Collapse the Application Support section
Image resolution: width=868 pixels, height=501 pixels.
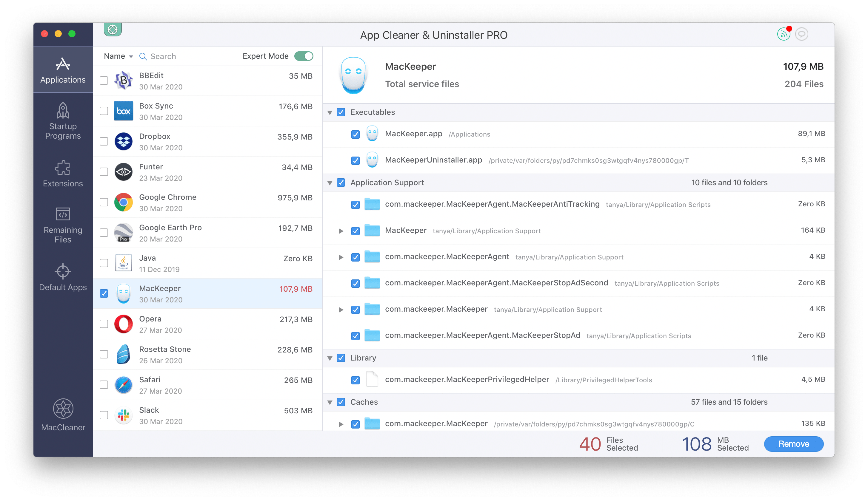click(333, 182)
